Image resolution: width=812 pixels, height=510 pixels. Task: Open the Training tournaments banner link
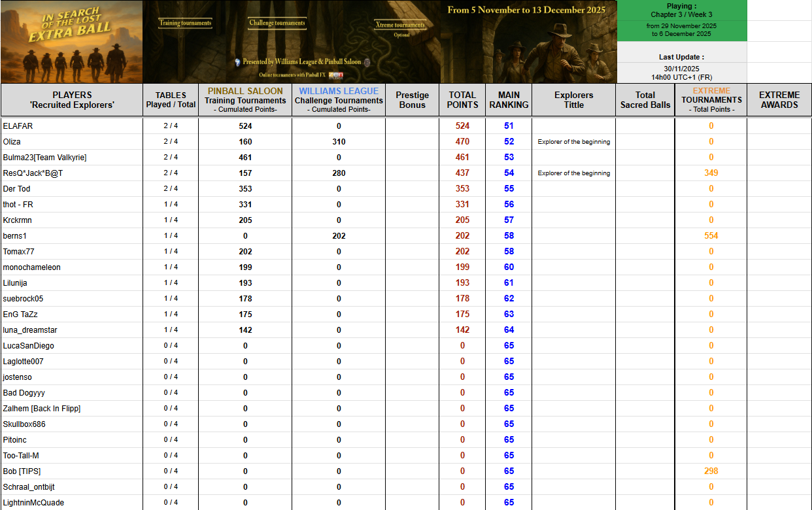click(185, 23)
